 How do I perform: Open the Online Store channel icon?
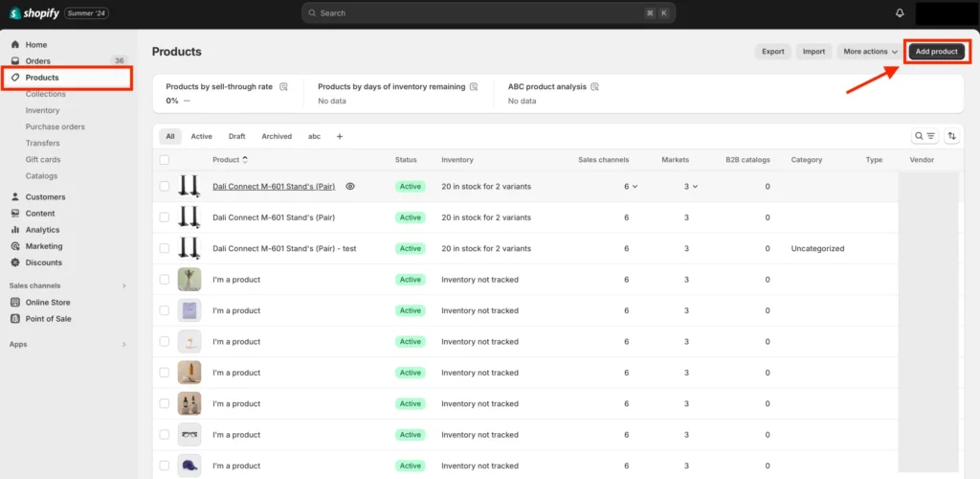click(15, 303)
